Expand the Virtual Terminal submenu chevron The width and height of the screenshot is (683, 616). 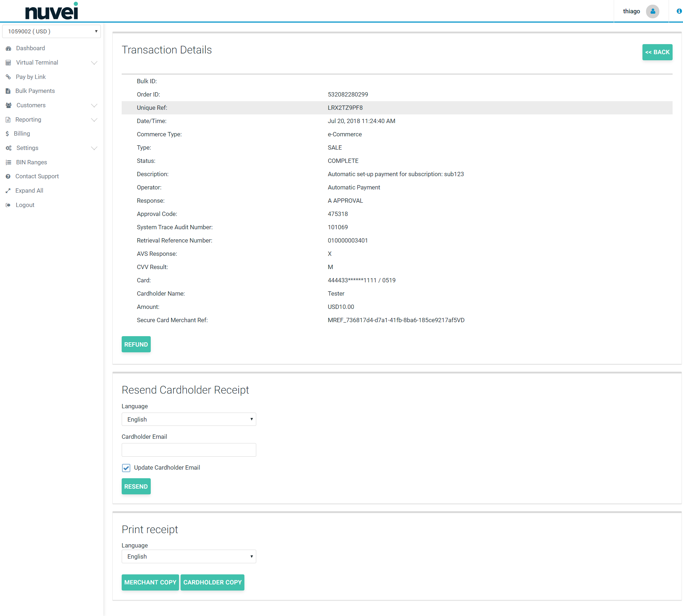94,63
